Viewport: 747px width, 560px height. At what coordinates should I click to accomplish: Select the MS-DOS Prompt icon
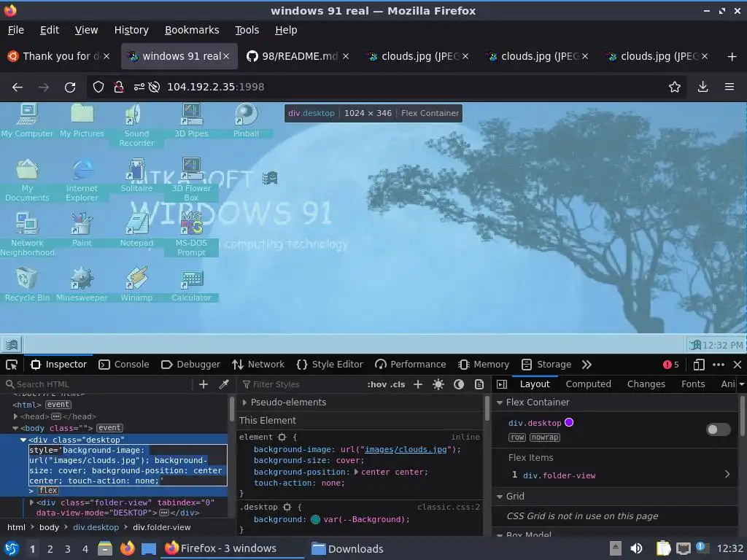click(191, 234)
